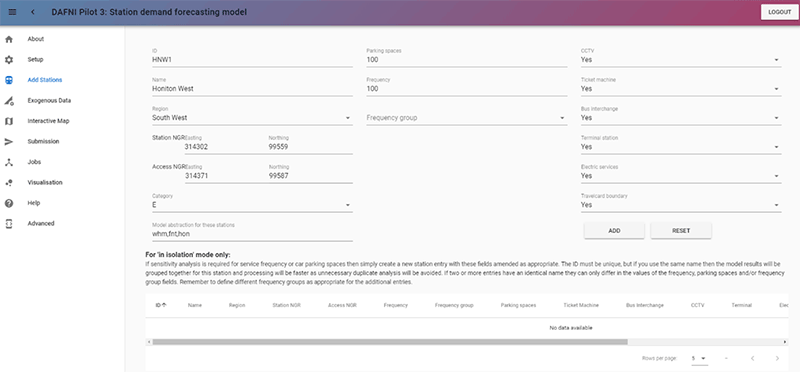
Task: Click the RESET button
Action: [681, 231]
